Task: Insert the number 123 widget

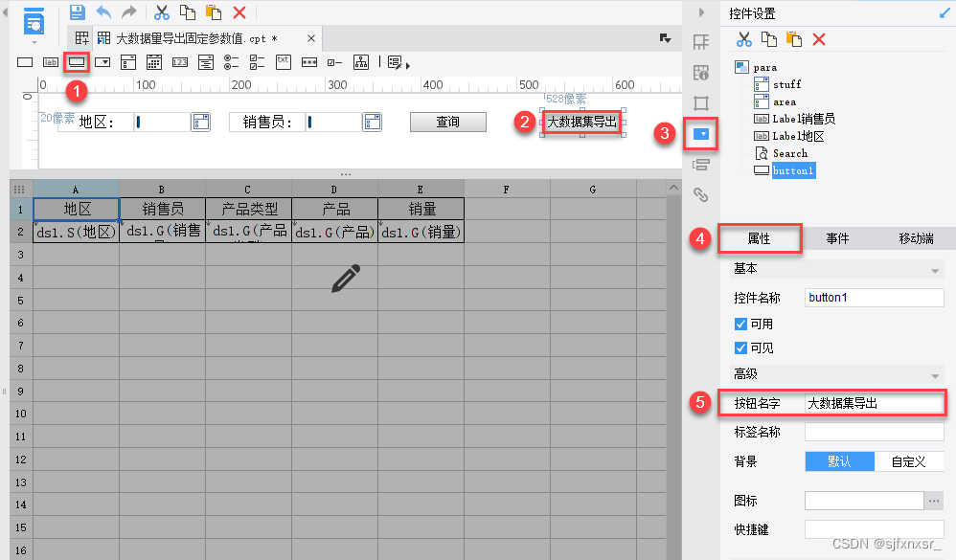Action: [180, 62]
